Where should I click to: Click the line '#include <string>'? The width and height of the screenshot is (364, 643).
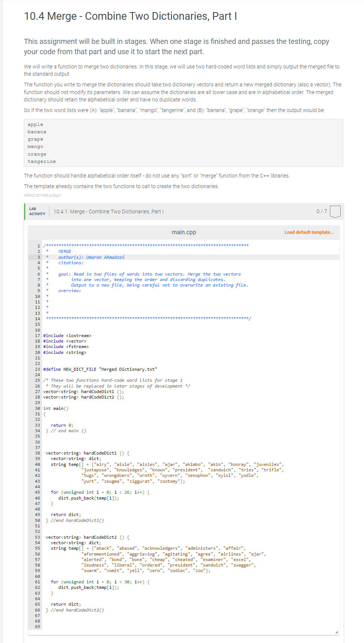65,352
